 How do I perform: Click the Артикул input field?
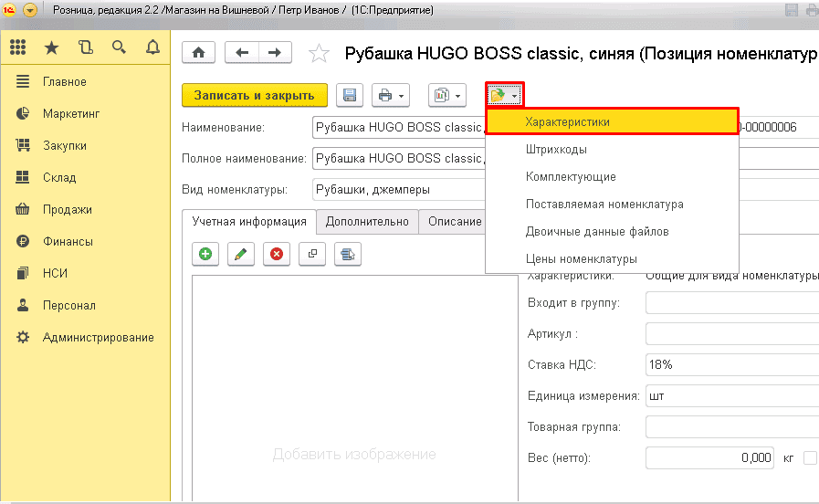730,333
